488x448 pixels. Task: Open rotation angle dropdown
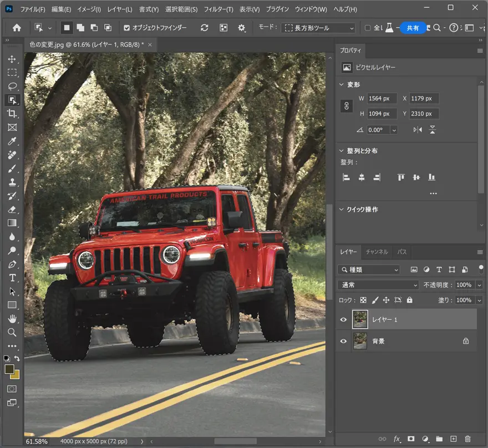tap(394, 130)
